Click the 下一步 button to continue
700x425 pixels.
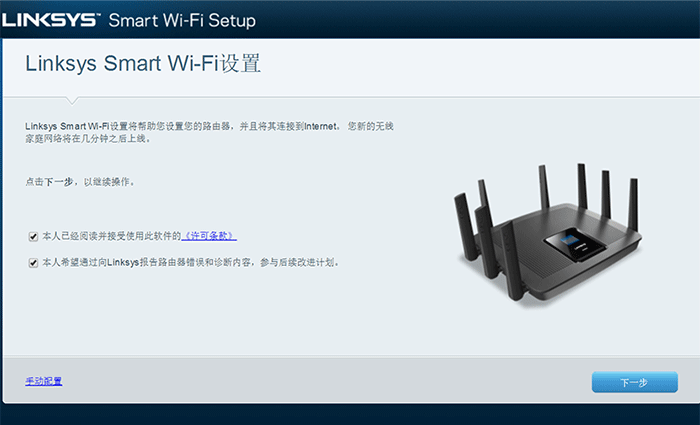[634, 383]
